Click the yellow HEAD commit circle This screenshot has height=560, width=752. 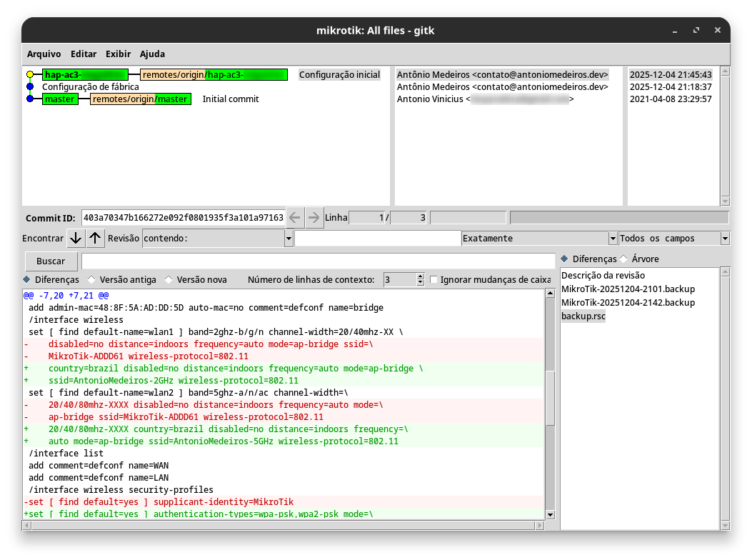pos(30,75)
